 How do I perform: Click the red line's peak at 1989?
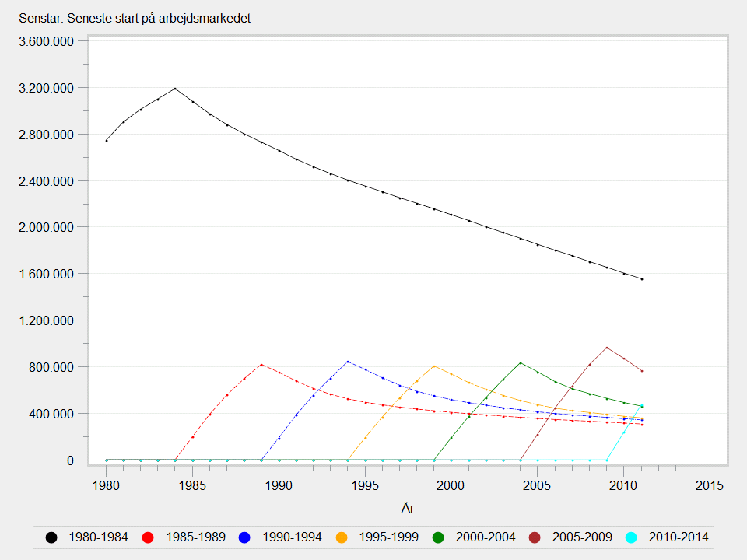pyautogui.click(x=261, y=364)
